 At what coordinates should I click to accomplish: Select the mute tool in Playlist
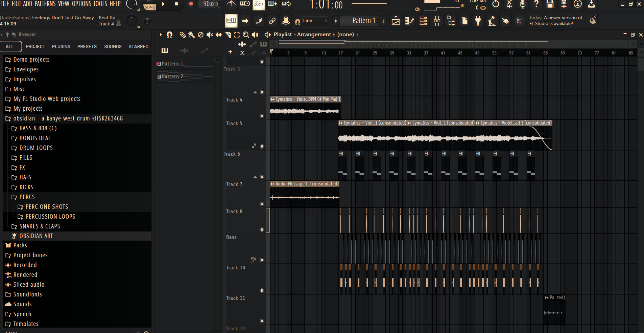click(x=210, y=35)
